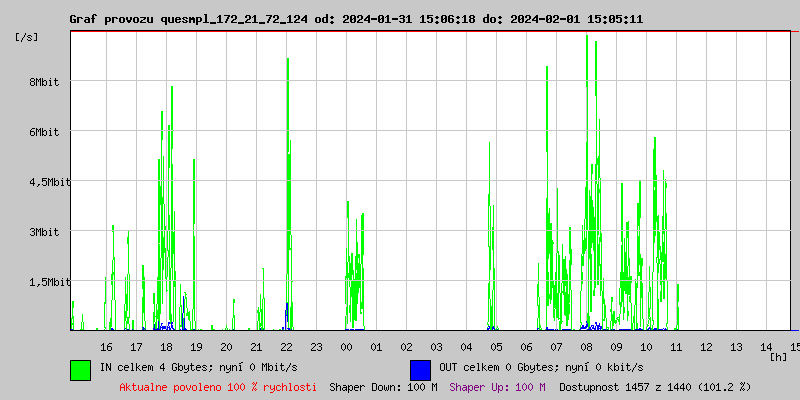This screenshot has width=800, height=400.
Task: Click the 8Mbit y-axis label
Action: 44,82
